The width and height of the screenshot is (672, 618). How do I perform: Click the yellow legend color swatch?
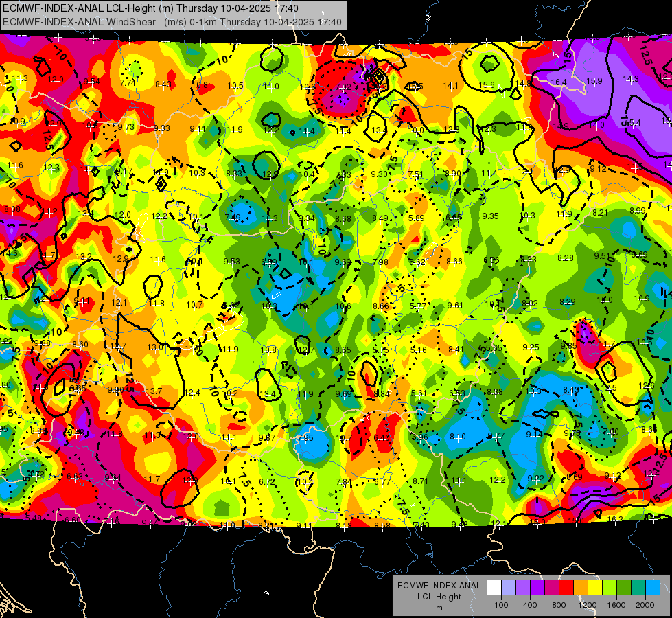[595, 587]
